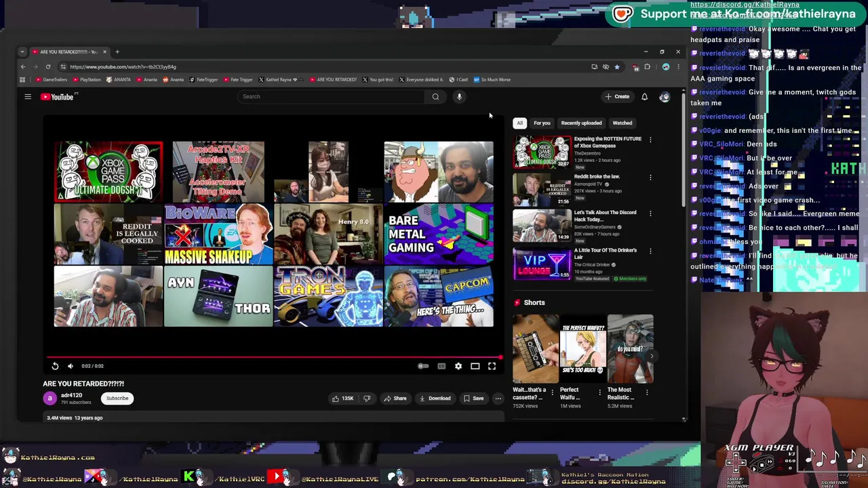Mute the video volume
The height and width of the screenshot is (488, 868).
(71, 366)
